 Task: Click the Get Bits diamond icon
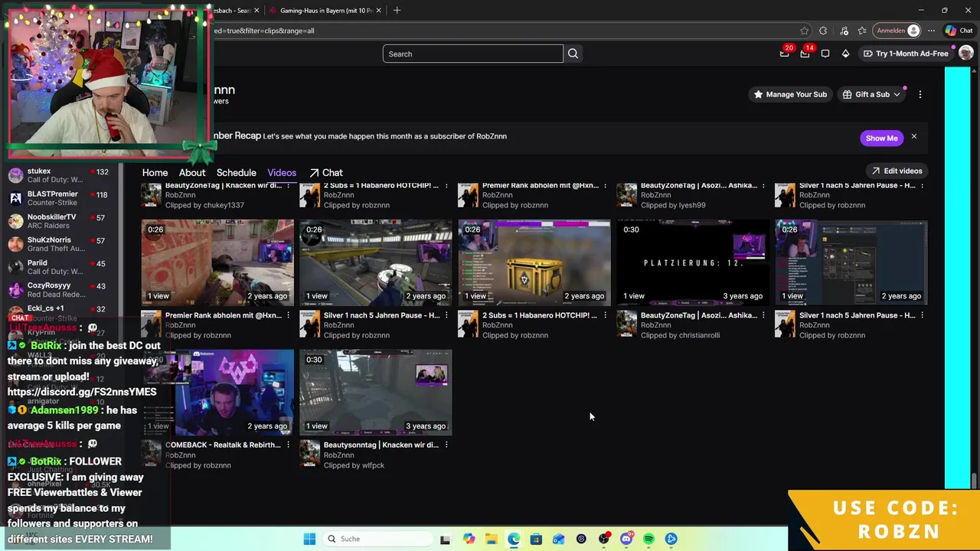(x=845, y=54)
